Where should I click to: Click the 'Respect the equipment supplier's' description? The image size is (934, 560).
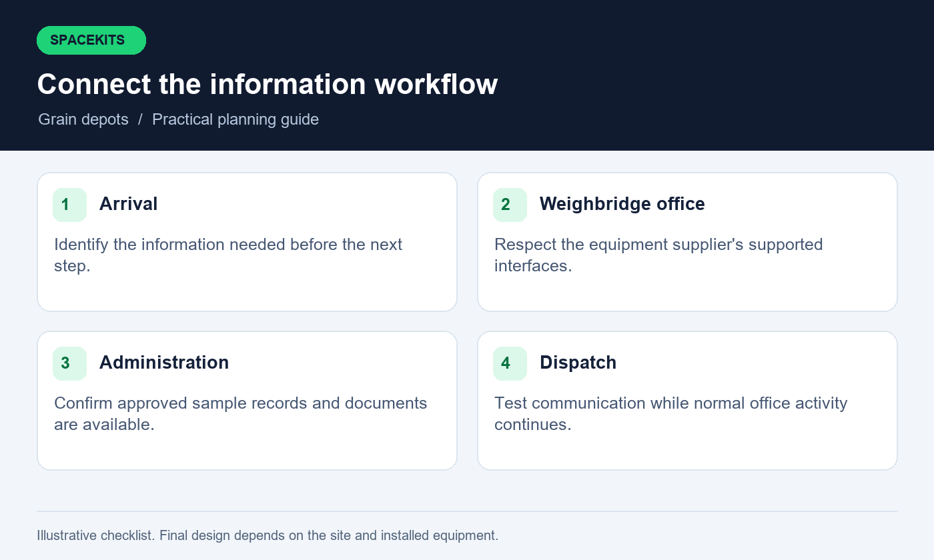pyautogui.click(x=658, y=255)
